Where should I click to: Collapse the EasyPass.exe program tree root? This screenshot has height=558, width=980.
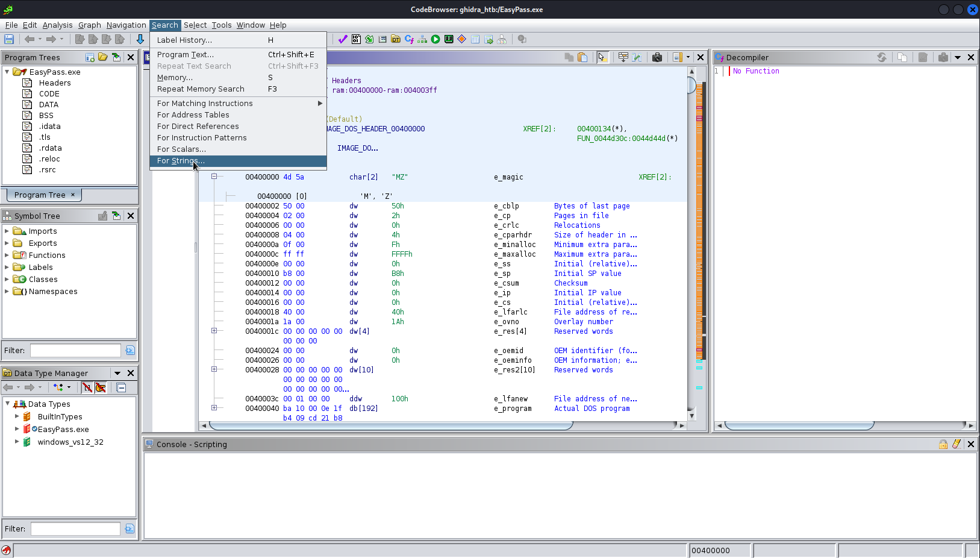click(x=7, y=72)
